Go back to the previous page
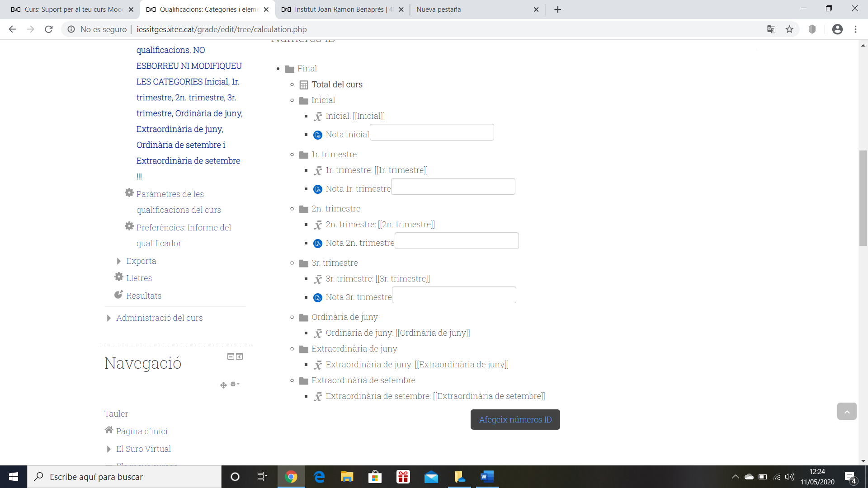Screen dimensions: 868x488 pos(12,29)
